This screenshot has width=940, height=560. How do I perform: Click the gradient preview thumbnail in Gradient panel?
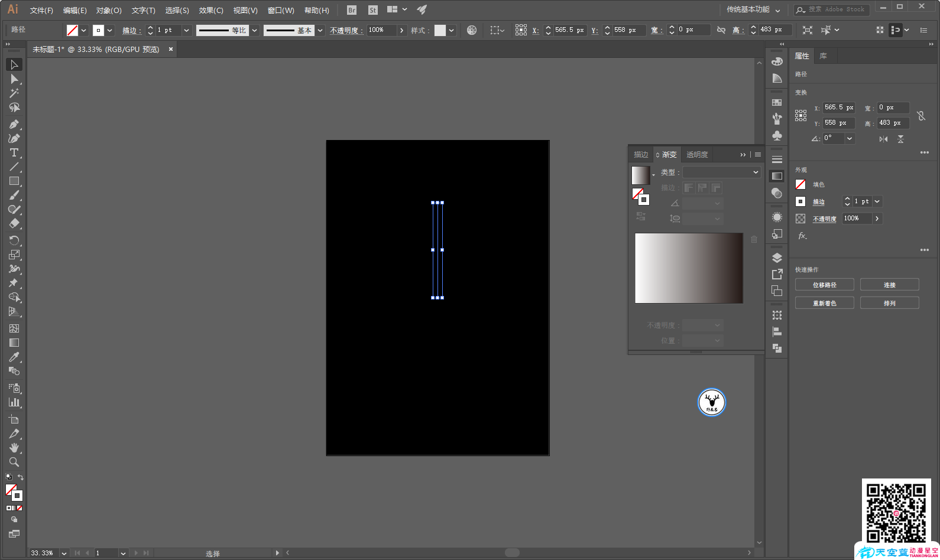(x=640, y=175)
